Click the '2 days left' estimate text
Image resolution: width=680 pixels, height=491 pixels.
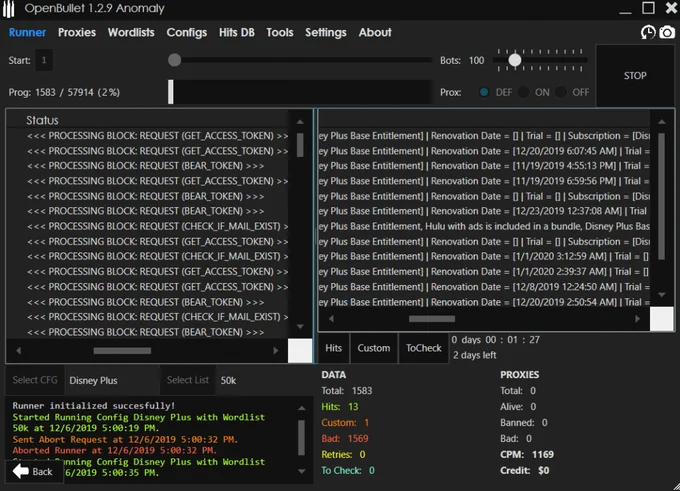474,355
